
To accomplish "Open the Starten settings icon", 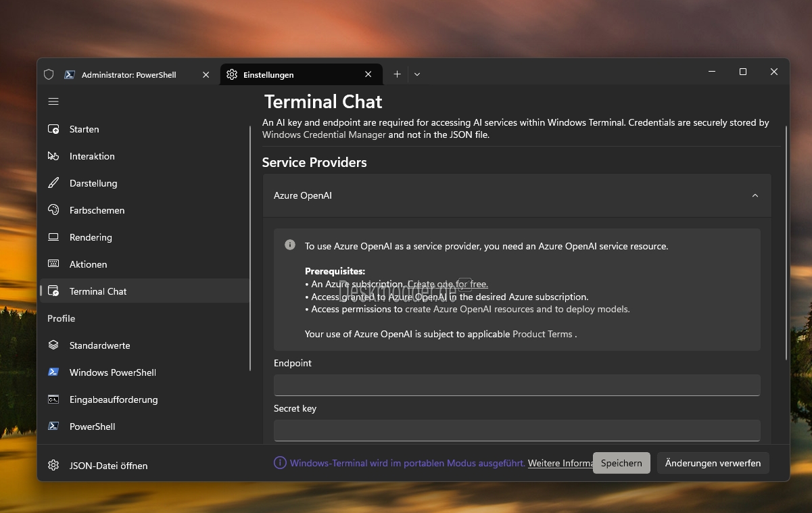I will click(53, 129).
